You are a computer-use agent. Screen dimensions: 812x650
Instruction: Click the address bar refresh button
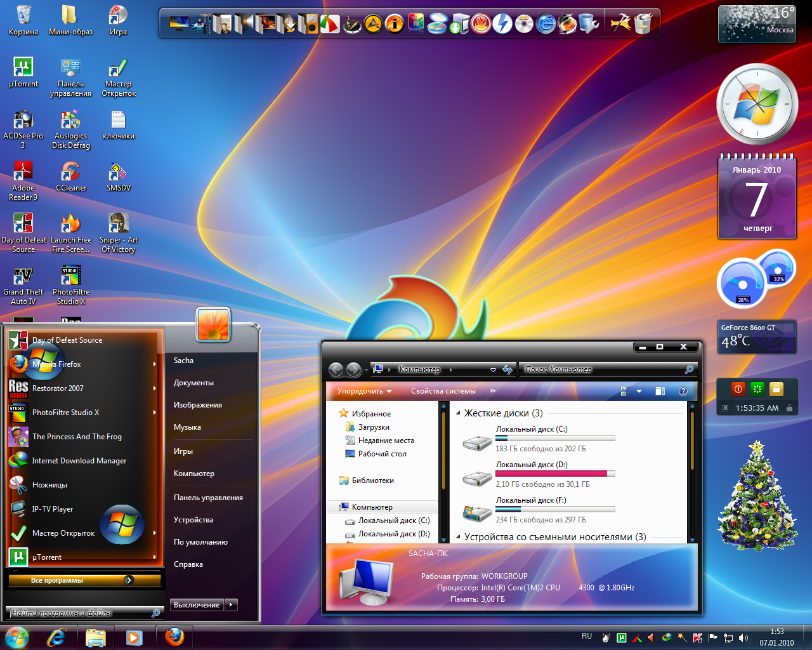click(x=507, y=369)
